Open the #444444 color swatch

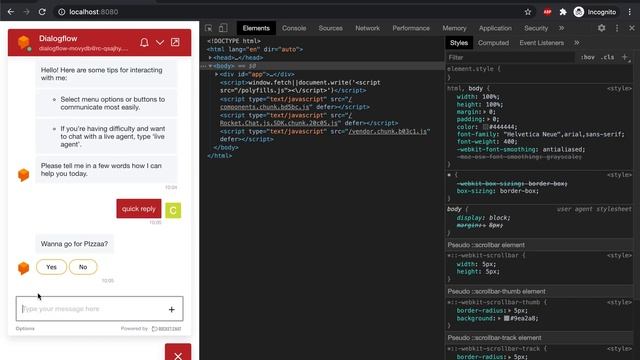point(485,127)
